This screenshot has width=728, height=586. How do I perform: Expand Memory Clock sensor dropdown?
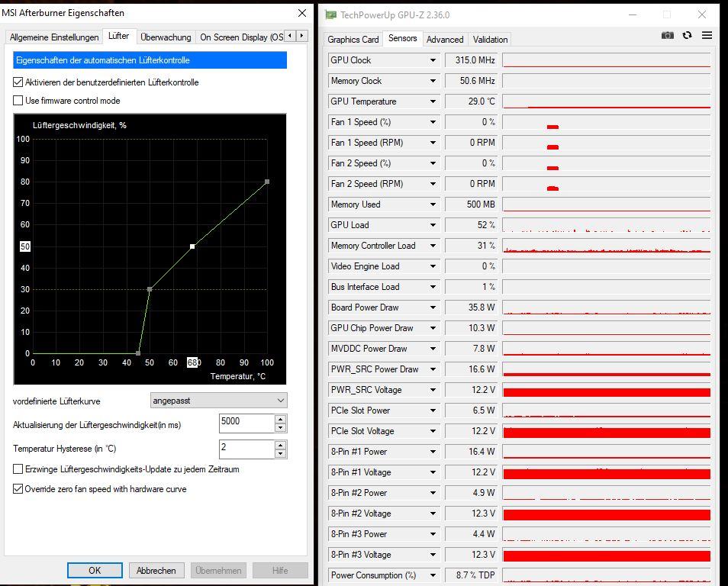(433, 81)
